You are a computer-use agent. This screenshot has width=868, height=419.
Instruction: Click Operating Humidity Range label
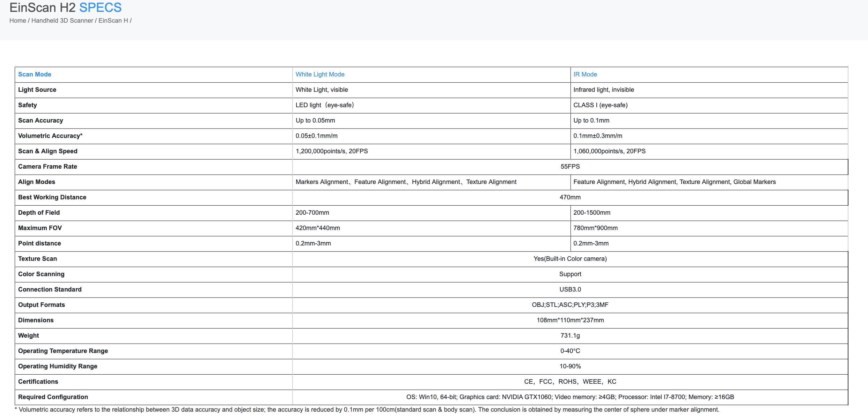point(58,366)
